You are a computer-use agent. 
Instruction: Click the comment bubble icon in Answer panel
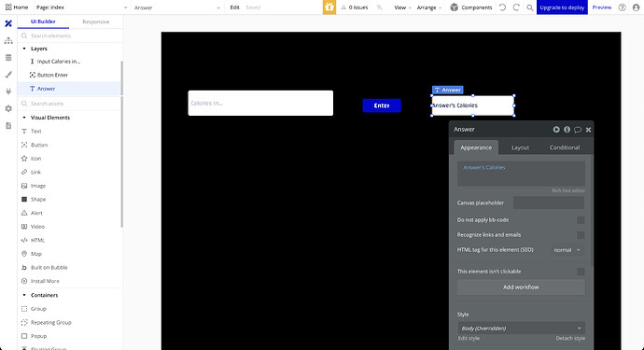[578, 130]
